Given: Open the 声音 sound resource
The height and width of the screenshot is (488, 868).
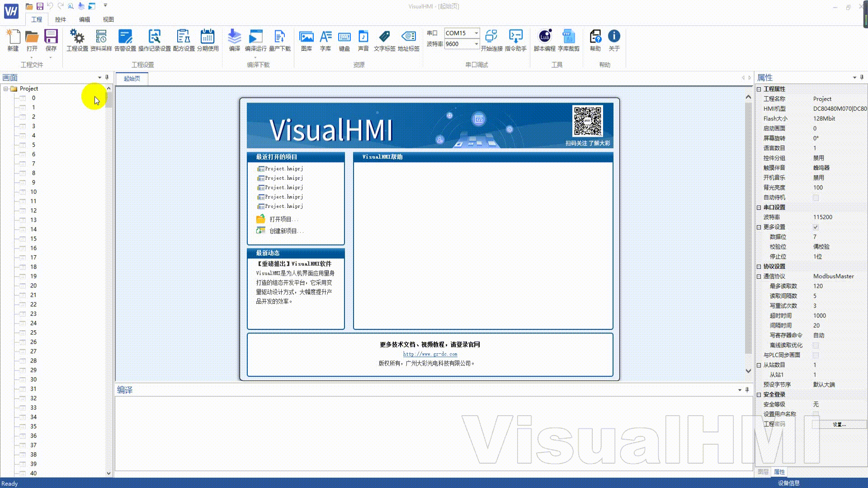Looking at the screenshot, I should click(x=363, y=40).
